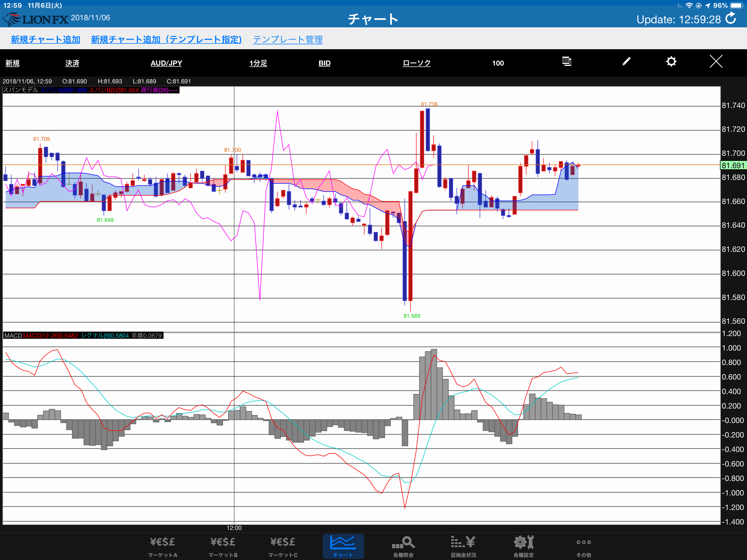Tap the battery status icon
The width and height of the screenshot is (747, 560).
737,5
